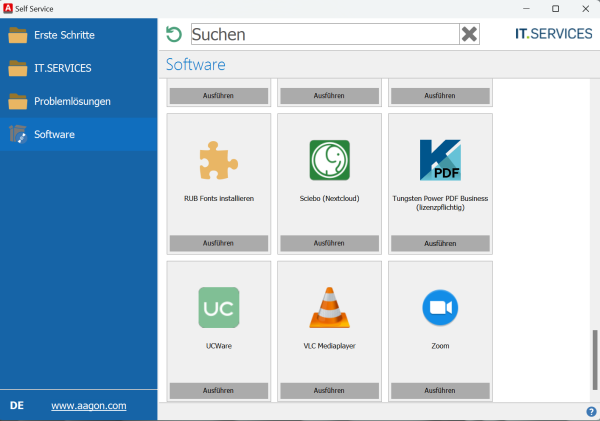Viewport: 600px width, 421px height.
Task: Open the www.aagon.com link
Action: pos(89,406)
